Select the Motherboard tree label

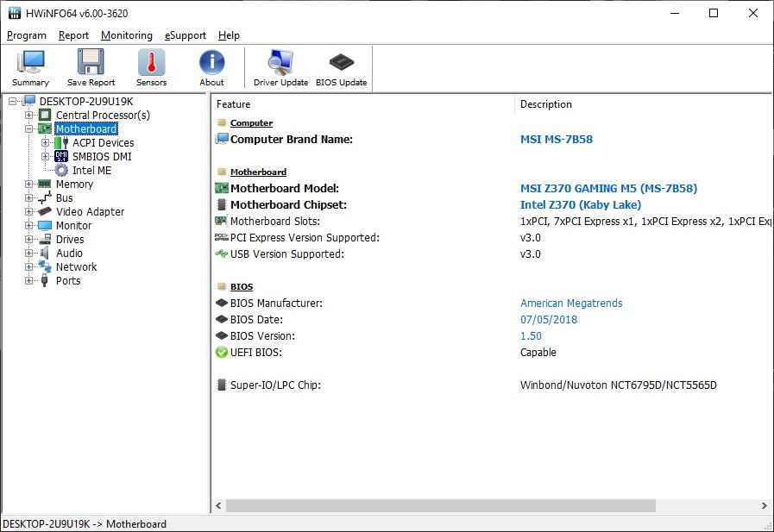(x=86, y=128)
